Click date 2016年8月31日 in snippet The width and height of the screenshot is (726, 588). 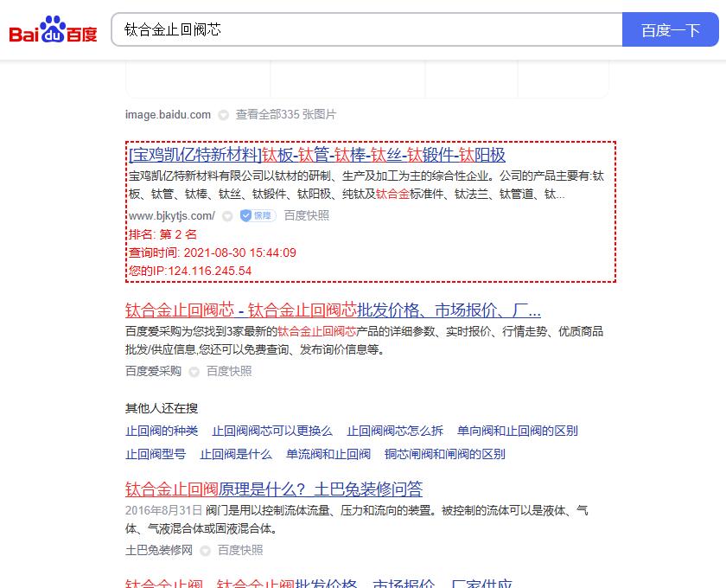click(163, 510)
